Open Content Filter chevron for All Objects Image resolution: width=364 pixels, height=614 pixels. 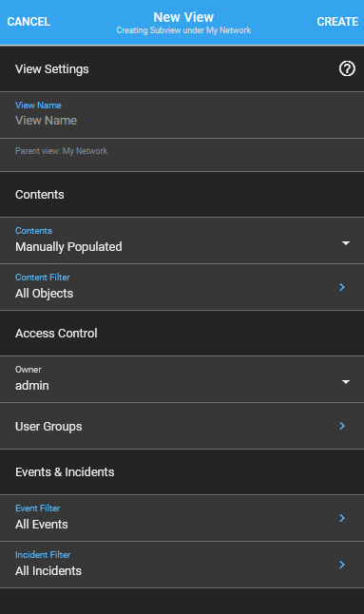[342, 287]
